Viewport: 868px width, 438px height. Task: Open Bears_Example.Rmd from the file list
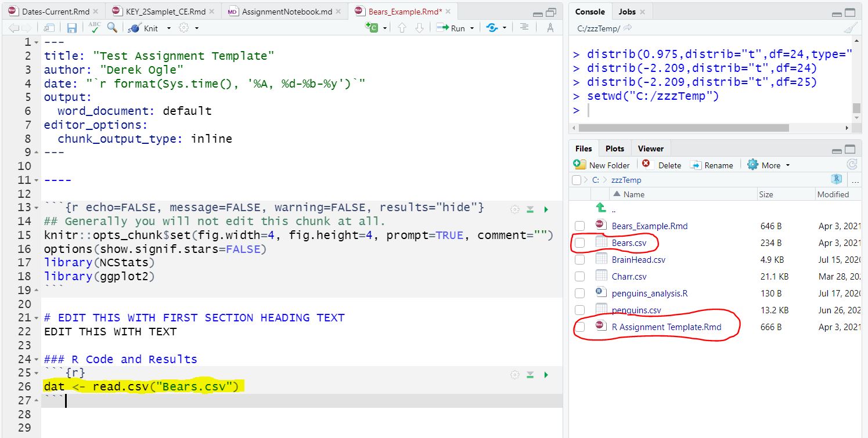point(650,226)
